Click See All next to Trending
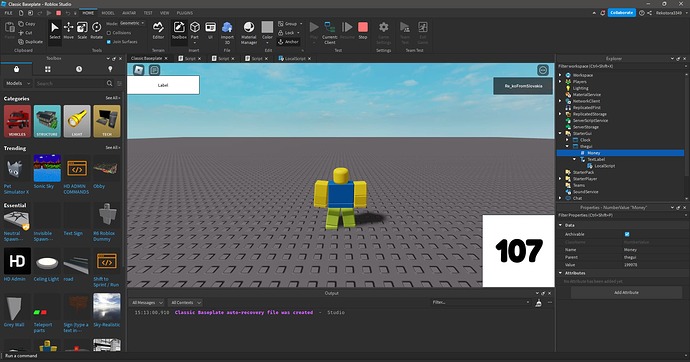Screen dimensions: 690x362 pos(112,148)
